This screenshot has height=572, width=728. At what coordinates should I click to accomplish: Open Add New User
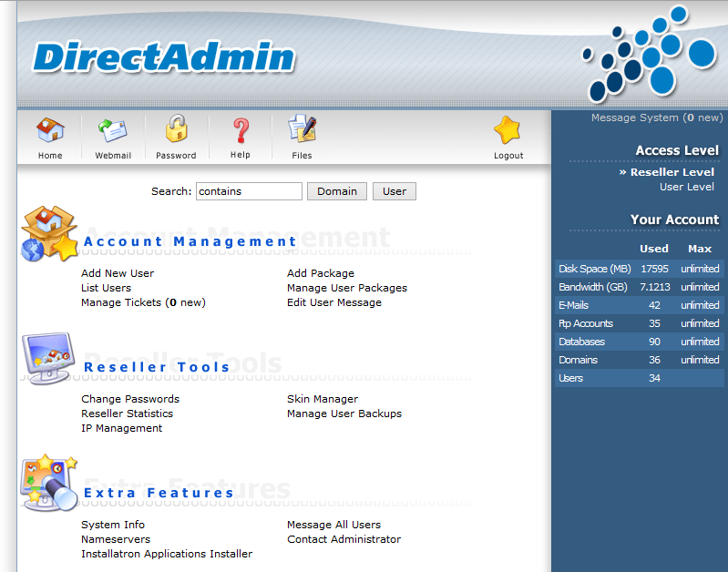tap(118, 273)
